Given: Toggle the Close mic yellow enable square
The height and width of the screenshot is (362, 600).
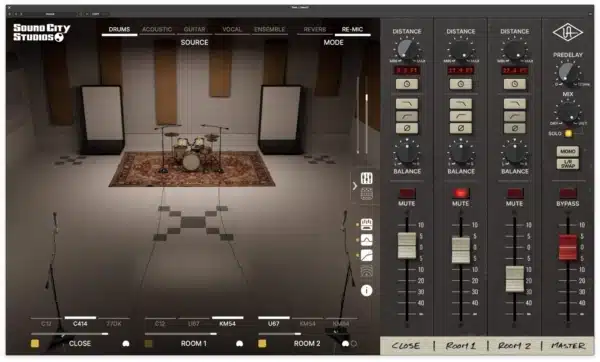Looking at the screenshot, I should point(35,344).
